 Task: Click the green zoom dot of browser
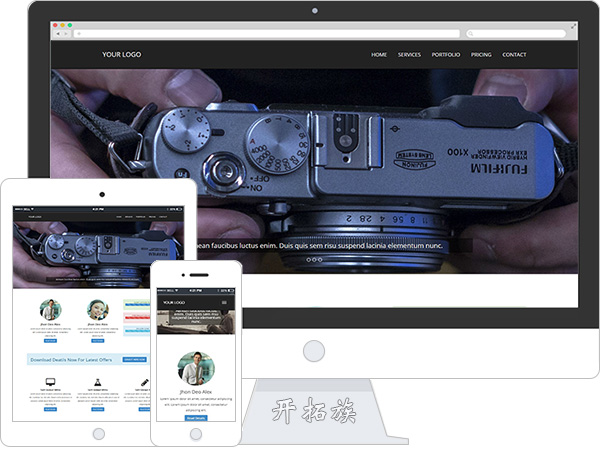click(x=70, y=25)
